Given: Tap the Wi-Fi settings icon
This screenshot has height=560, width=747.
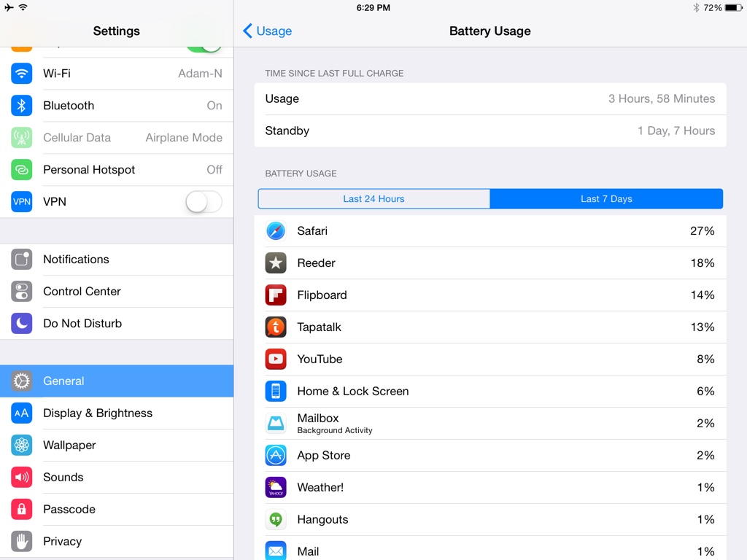Looking at the screenshot, I should coord(21,74).
